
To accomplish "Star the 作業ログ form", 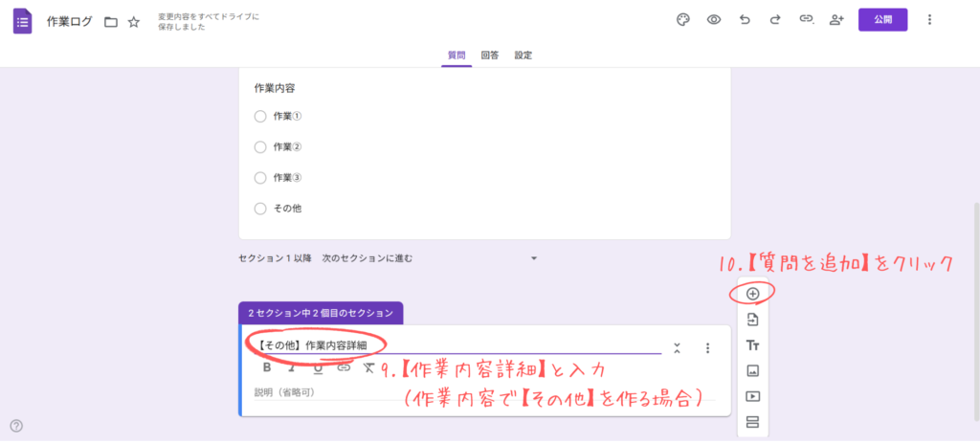I will tap(134, 21).
